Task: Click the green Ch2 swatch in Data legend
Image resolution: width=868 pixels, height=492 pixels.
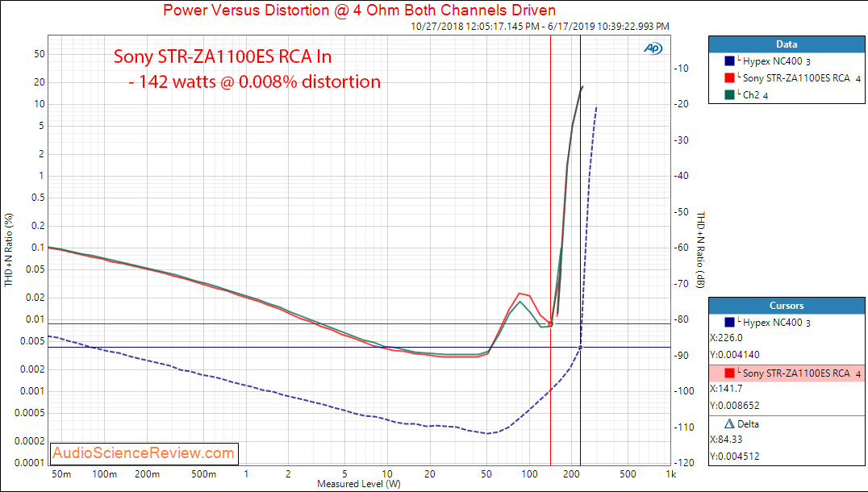Action: [729, 94]
